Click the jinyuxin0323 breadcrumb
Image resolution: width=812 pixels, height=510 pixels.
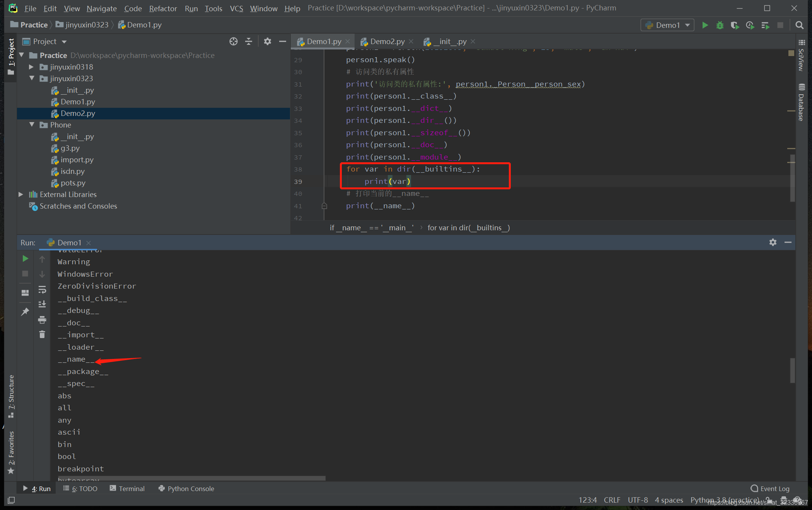[x=82, y=25]
